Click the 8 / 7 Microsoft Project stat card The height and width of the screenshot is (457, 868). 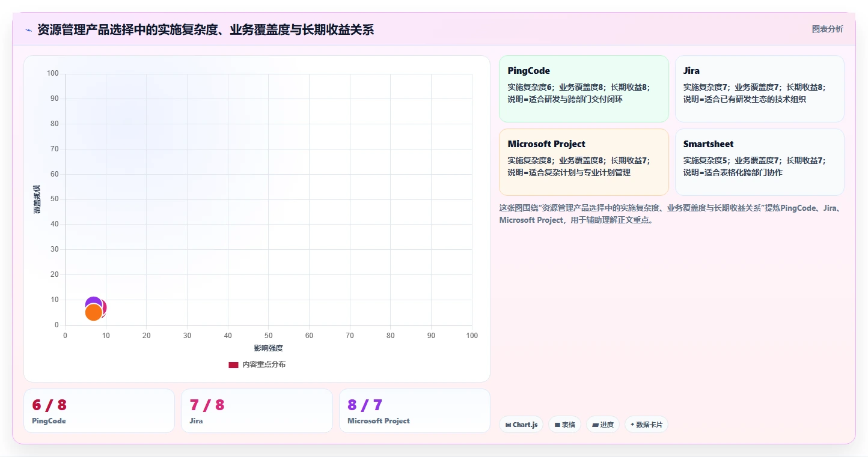[415, 411]
